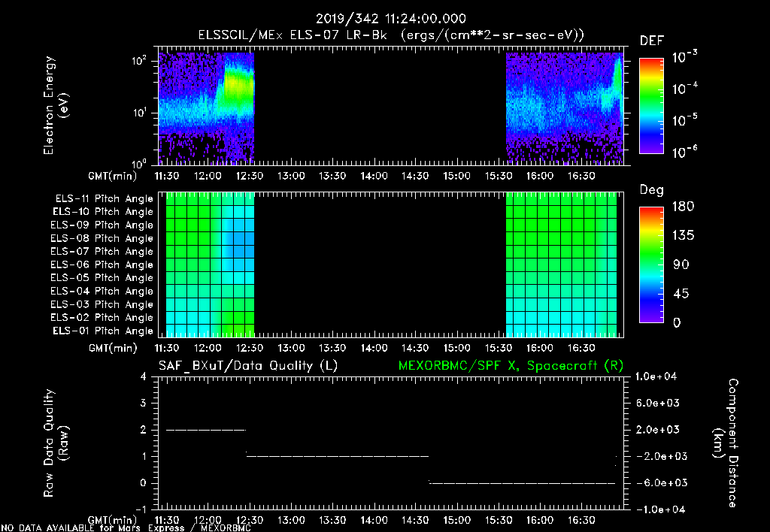Click the DEF color bar legend

click(x=651, y=106)
